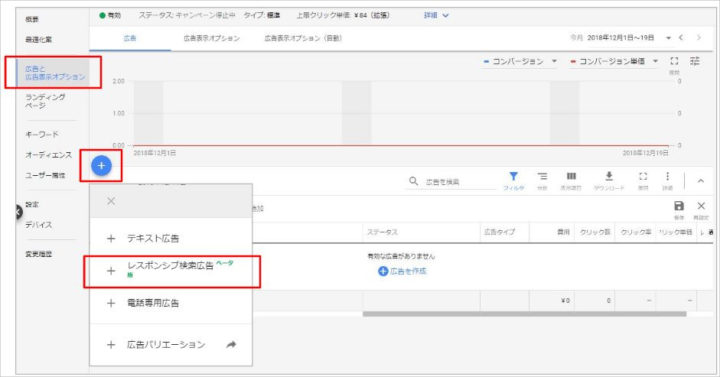Collapse the sidebar with the dark arrow handle
Image resolution: width=720 pixels, height=377 pixels.
[x=18, y=212]
